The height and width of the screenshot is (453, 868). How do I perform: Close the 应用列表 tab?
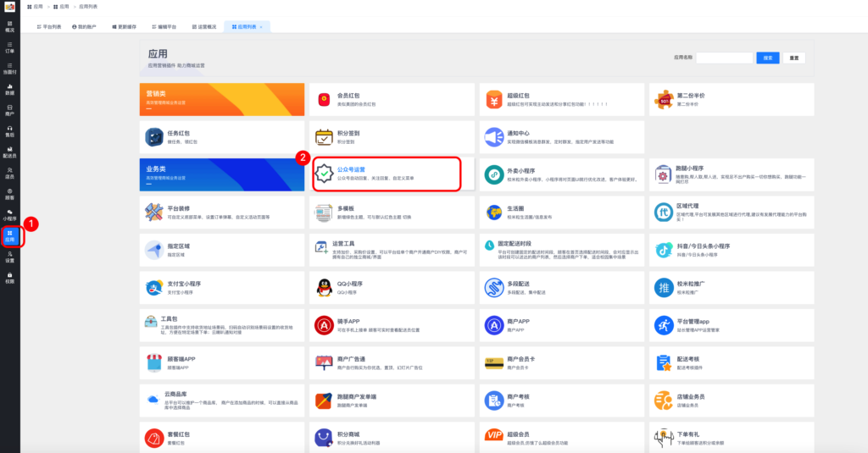[262, 27]
